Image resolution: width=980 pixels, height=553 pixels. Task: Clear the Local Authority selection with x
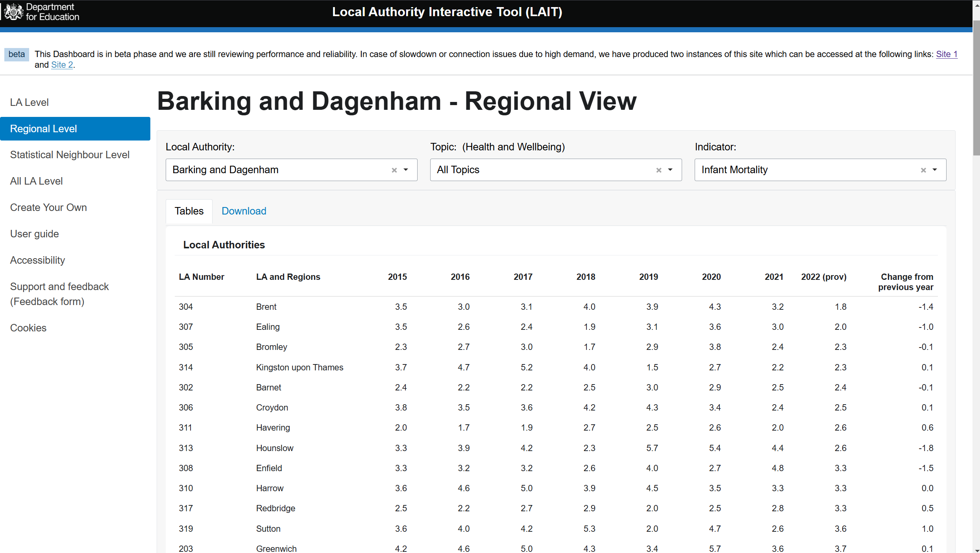(x=394, y=170)
